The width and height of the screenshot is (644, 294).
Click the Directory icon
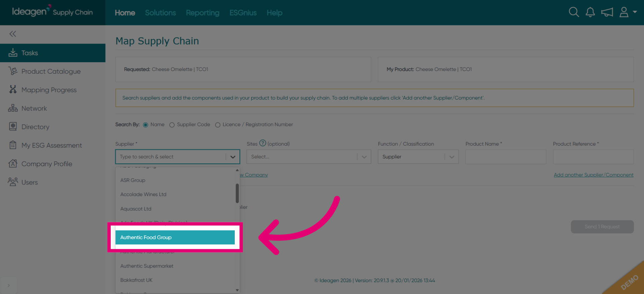13,127
